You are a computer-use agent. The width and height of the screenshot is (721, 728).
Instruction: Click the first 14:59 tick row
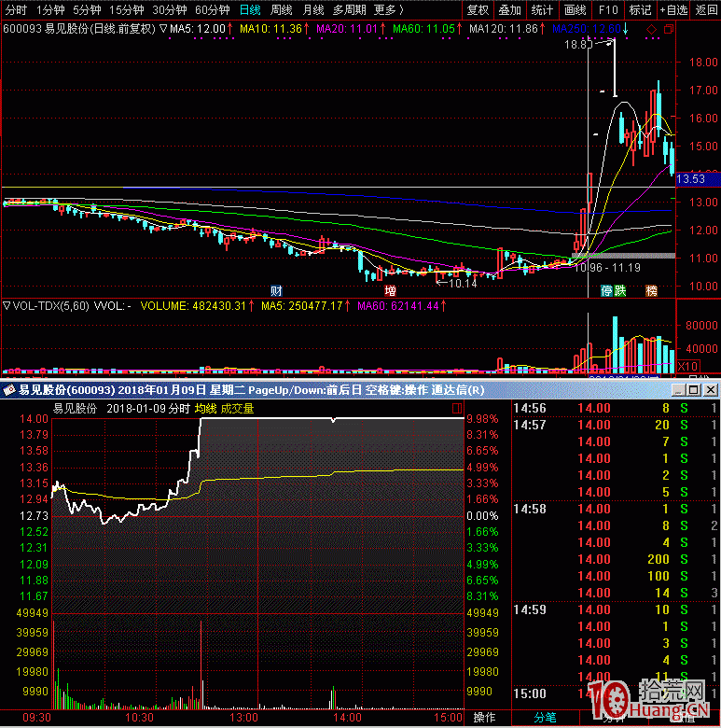click(616, 609)
